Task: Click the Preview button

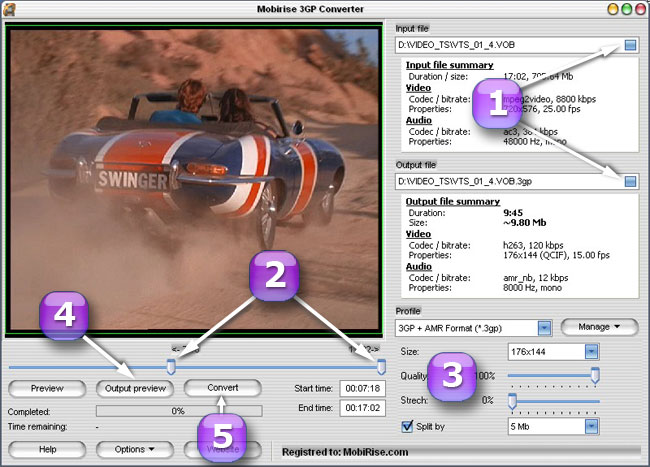Action: click(47, 389)
